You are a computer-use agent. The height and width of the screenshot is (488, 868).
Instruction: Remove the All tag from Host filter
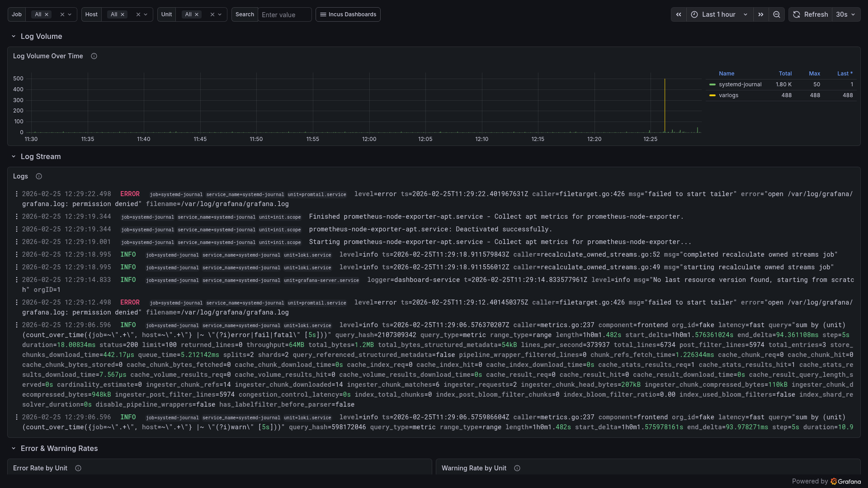(x=123, y=14)
